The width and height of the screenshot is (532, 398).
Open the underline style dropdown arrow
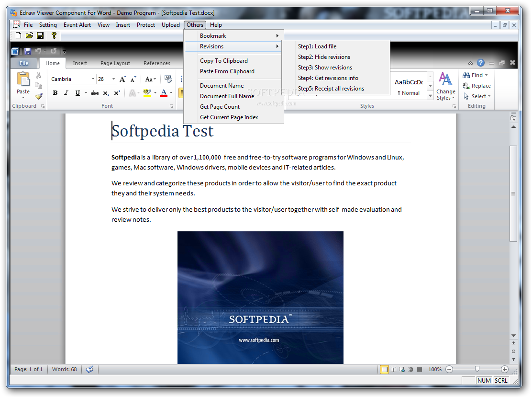[86, 93]
